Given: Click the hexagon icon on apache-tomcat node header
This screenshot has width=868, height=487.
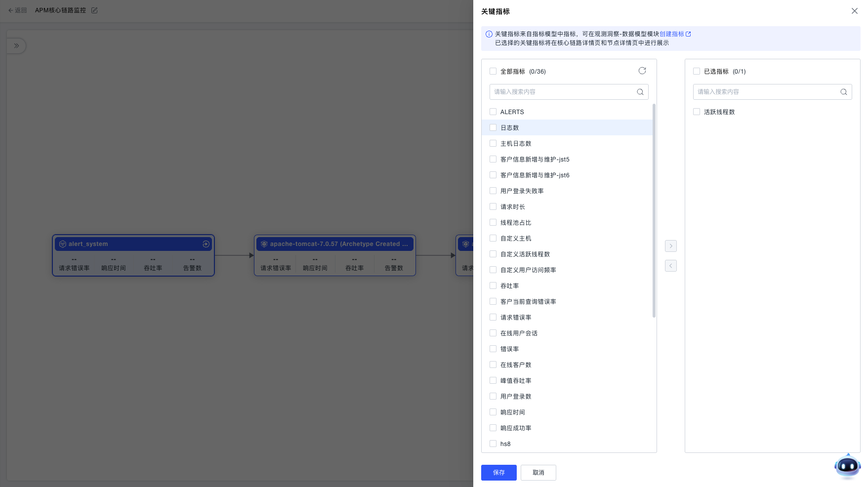Looking at the screenshot, I should pyautogui.click(x=263, y=243).
